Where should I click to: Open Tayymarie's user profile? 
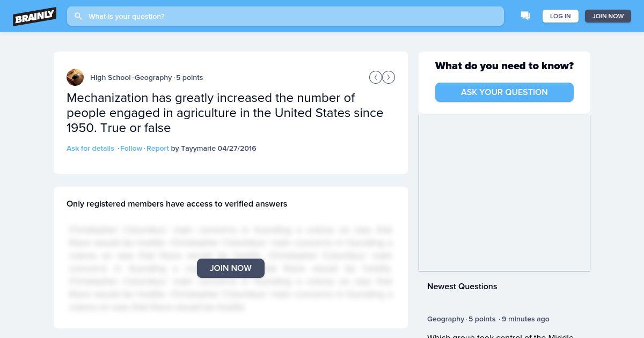point(199,148)
